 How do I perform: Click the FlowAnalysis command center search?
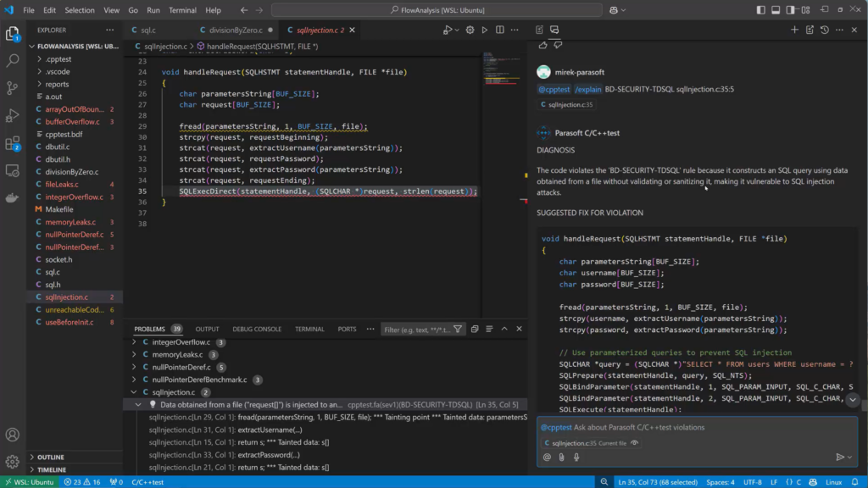point(437,10)
